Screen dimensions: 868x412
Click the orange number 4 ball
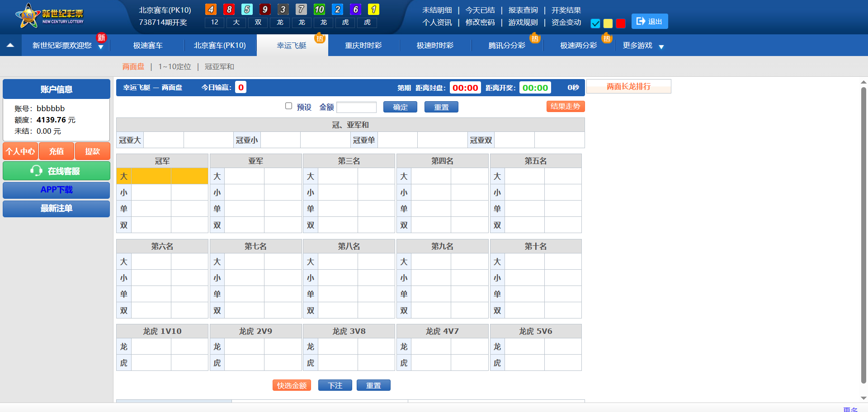tap(211, 9)
